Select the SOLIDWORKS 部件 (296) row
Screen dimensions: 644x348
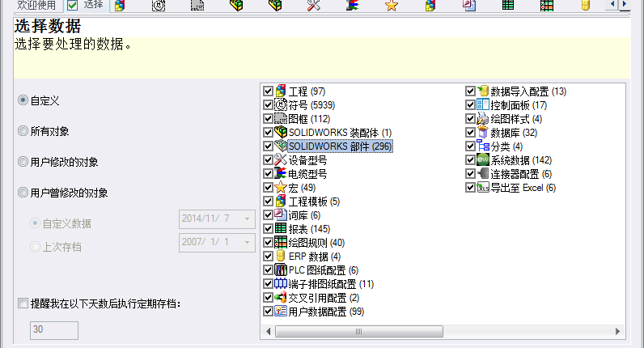click(340, 146)
